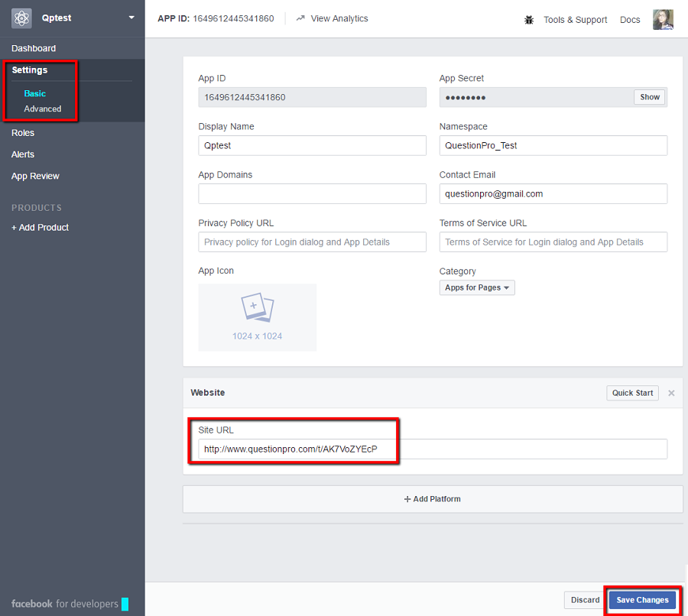Select Advanced settings submenu
The width and height of the screenshot is (688, 616).
pyautogui.click(x=43, y=109)
